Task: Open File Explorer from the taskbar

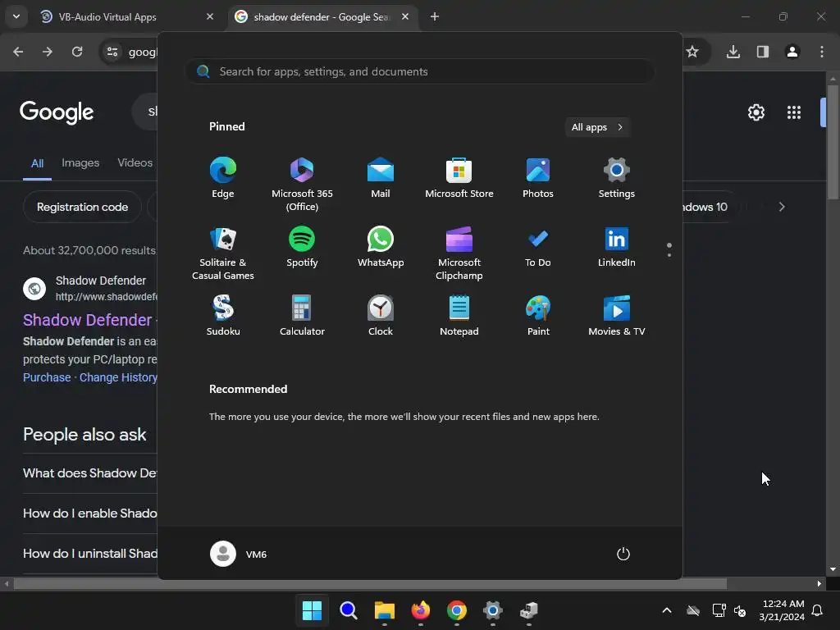Action: pyautogui.click(x=384, y=610)
